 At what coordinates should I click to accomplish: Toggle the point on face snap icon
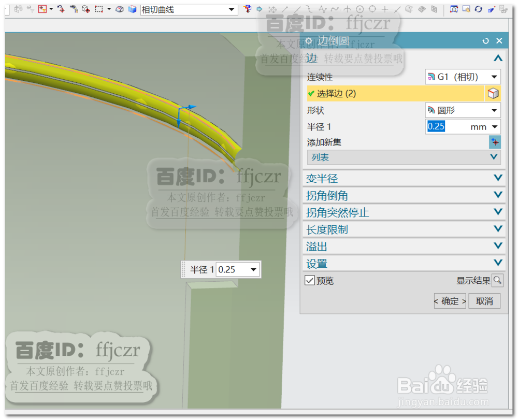pyautogui.click(x=409, y=9)
